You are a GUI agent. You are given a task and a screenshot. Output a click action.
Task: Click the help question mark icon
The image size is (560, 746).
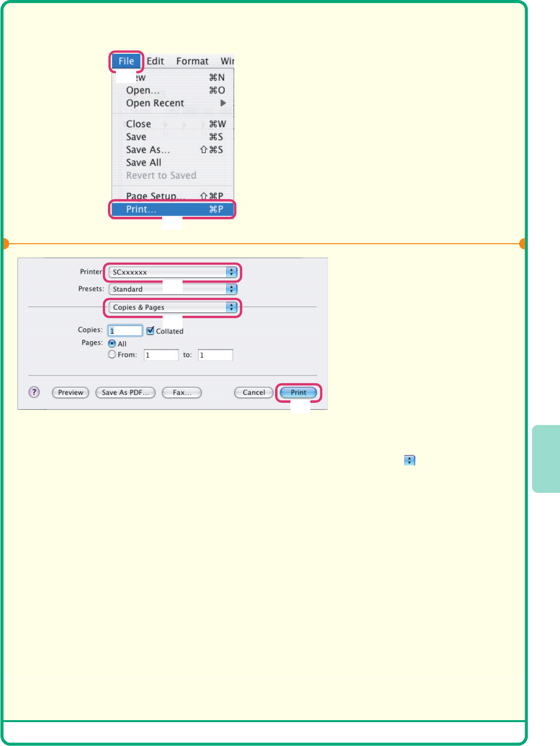point(34,392)
